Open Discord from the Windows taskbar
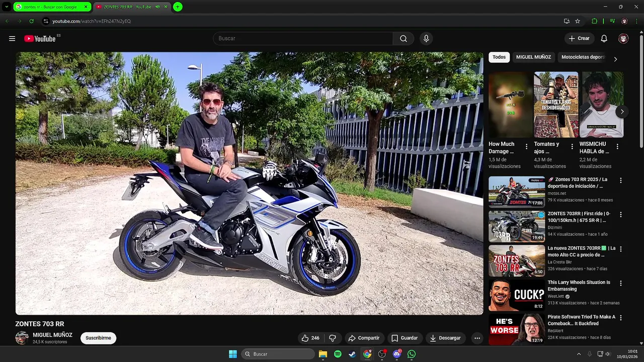 point(396,354)
